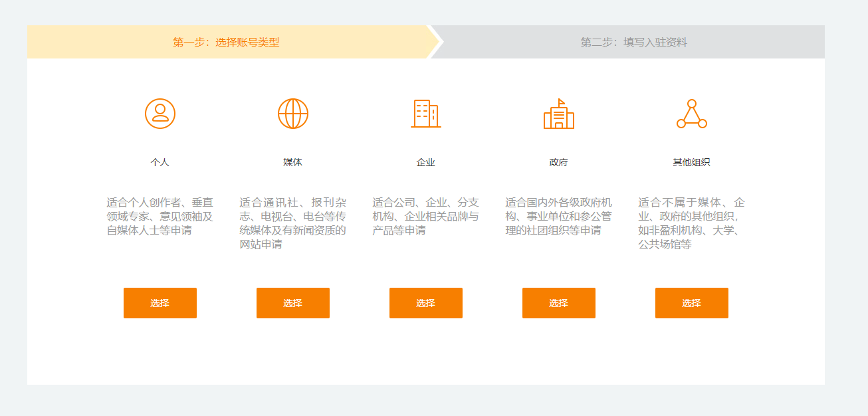Click the government building icon with flag
This screenshot has height=416, width=868.
click(559, 114)
